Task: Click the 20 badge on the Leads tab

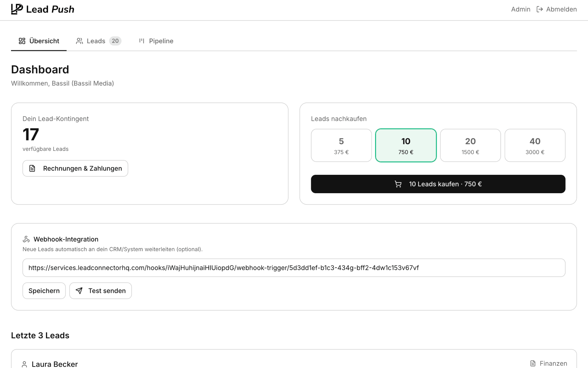Action: pyautogui.click(x=115, y=41)
